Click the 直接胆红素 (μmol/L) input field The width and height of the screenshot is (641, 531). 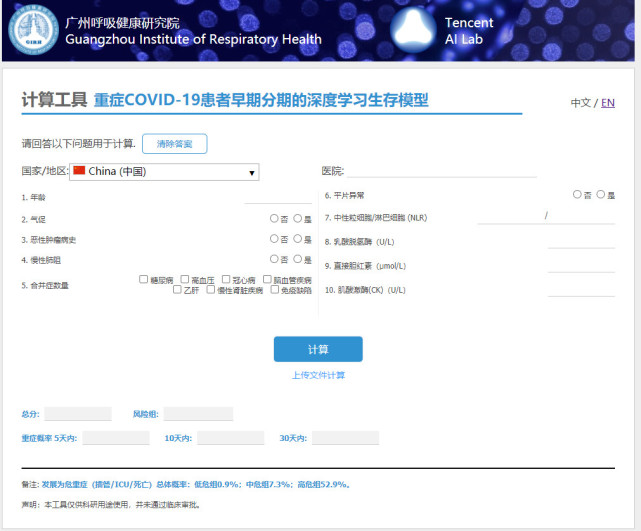click(x=581, y=266)
